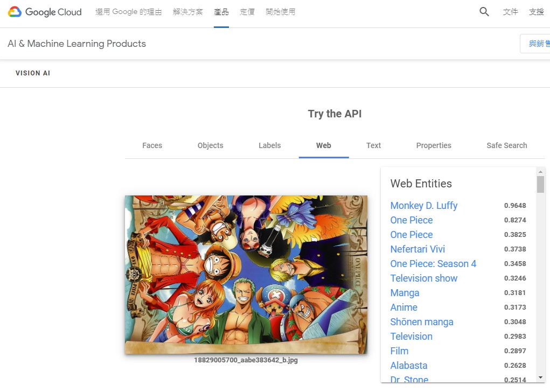
Task: Switch to the Faces tab
Action: [152, 145]
